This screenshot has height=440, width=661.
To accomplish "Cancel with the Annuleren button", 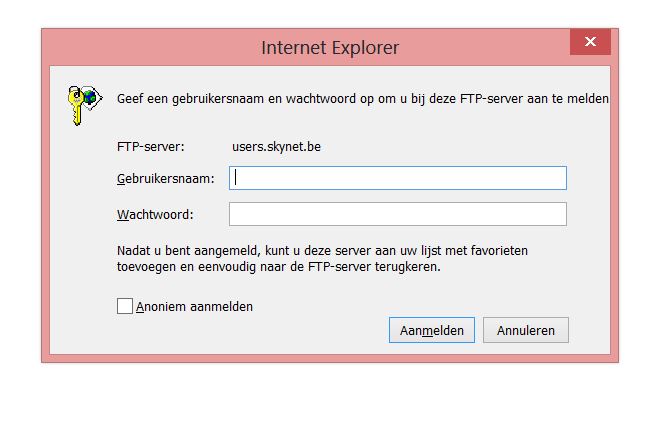I will coord(525,330).
